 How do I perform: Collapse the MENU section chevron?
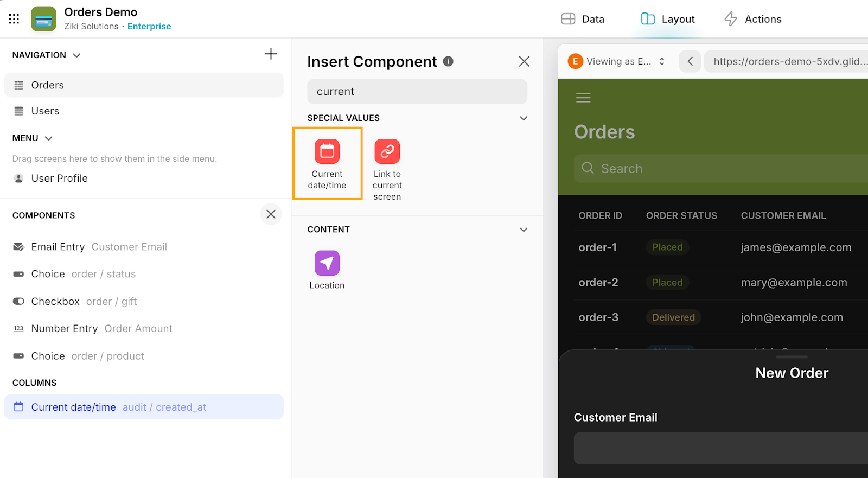coord(48,138)
